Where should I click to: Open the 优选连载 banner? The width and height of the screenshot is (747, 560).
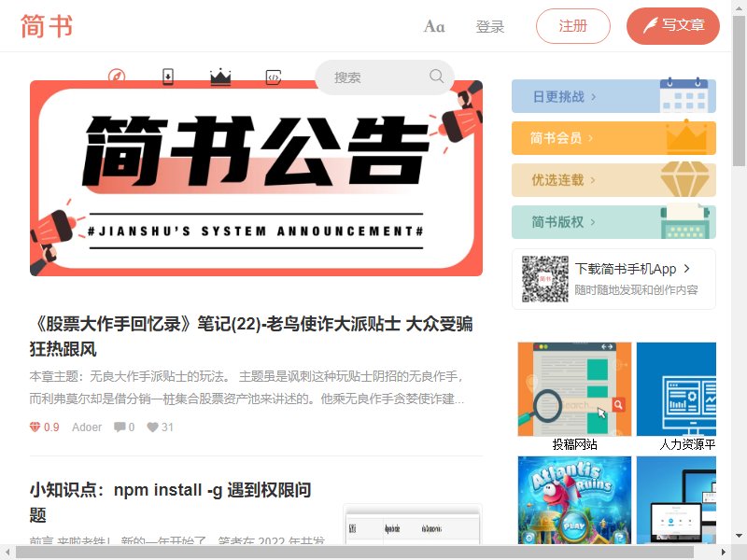point(613,180)
